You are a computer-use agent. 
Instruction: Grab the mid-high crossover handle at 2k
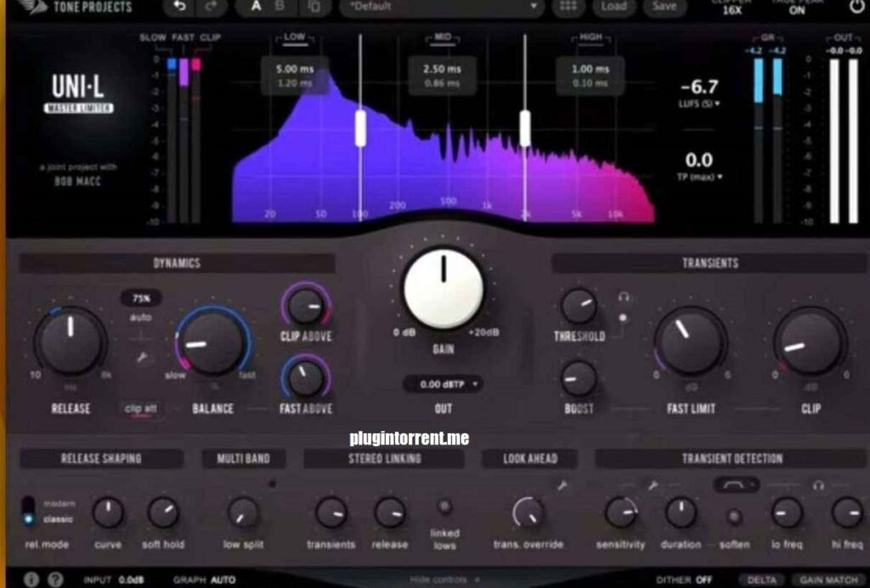pyautogui.click(x=525, y=128)
